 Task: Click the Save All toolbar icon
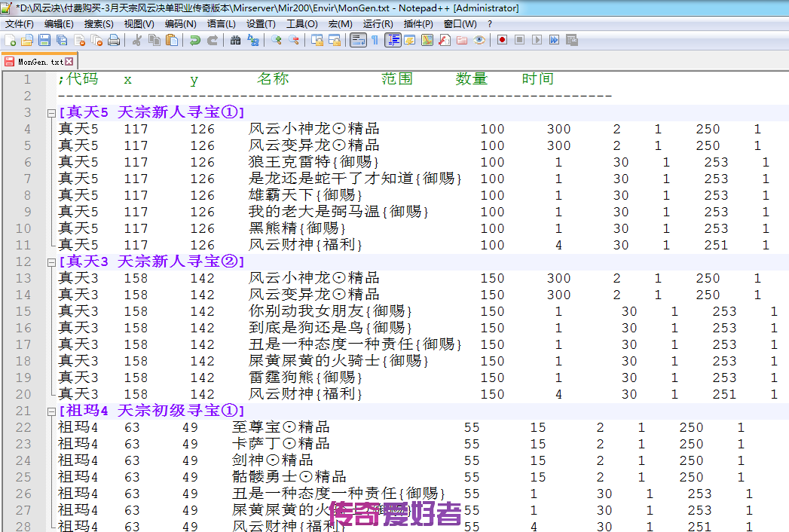click(x=62, y=40)
